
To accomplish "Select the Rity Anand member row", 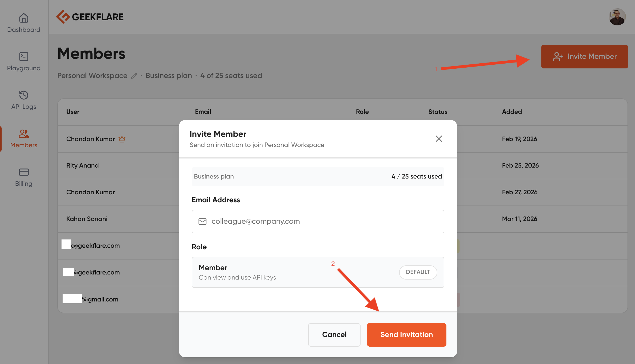I will pos(82,165).
